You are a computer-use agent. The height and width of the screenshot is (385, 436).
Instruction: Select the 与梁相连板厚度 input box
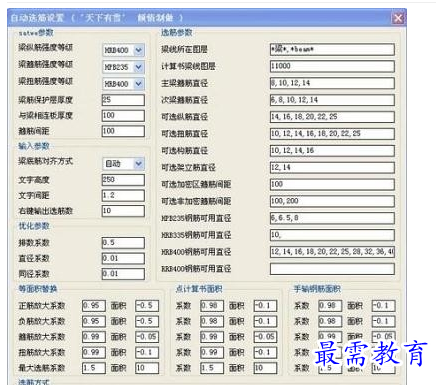tap(123, 115)
